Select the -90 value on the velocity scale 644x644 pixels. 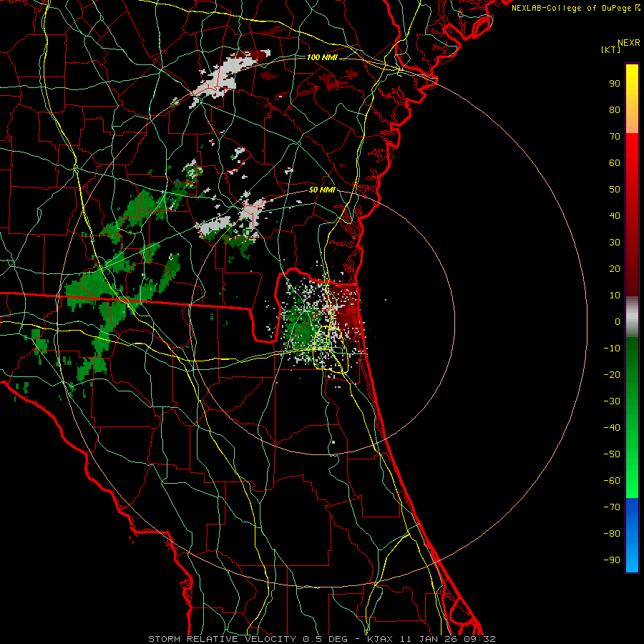612,560
